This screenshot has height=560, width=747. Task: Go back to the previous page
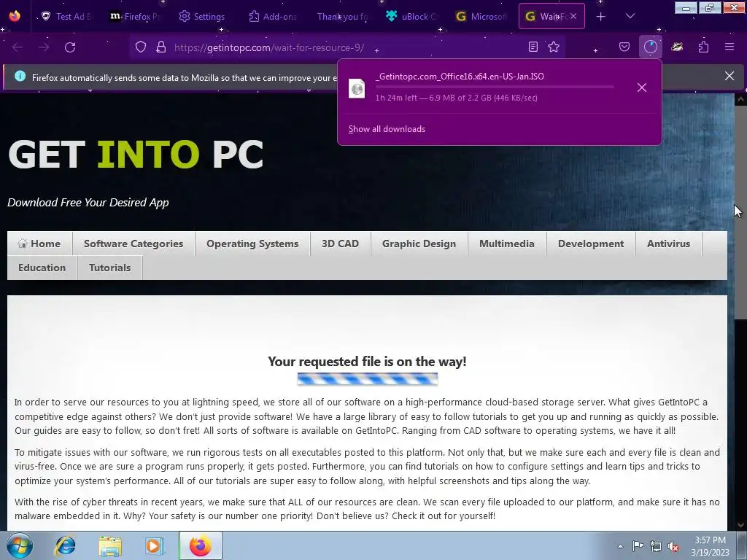coord(18,47)
